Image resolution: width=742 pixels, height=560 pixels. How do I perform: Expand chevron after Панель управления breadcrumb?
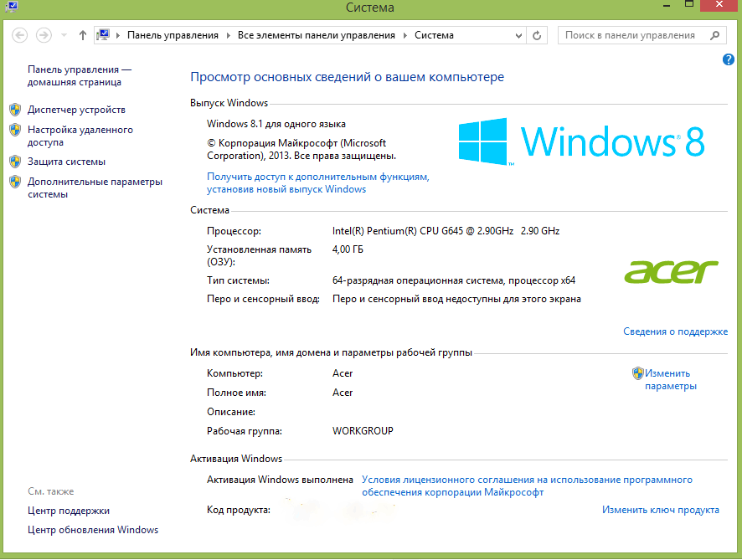[228, 35]
